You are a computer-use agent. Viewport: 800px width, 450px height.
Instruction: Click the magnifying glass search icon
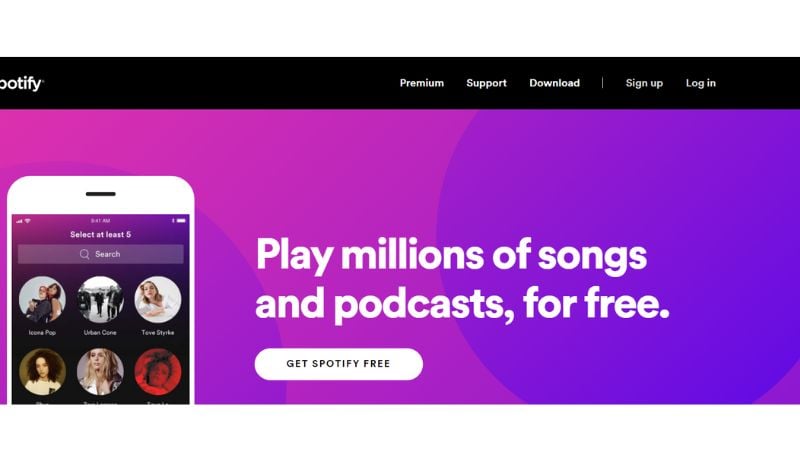[x=85, y=254]
